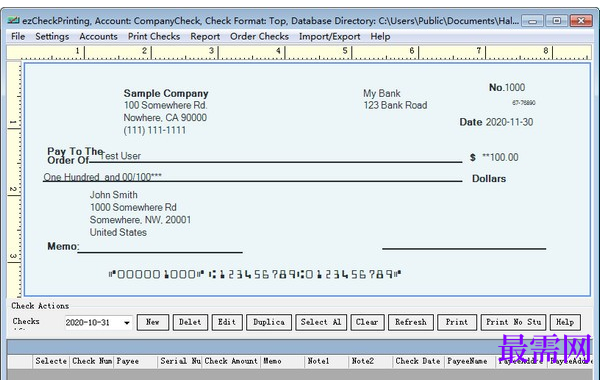Viewport: 610px width, 380px height.
Task: Sort by Check Amount column header
Action: (x=231, y=361)
